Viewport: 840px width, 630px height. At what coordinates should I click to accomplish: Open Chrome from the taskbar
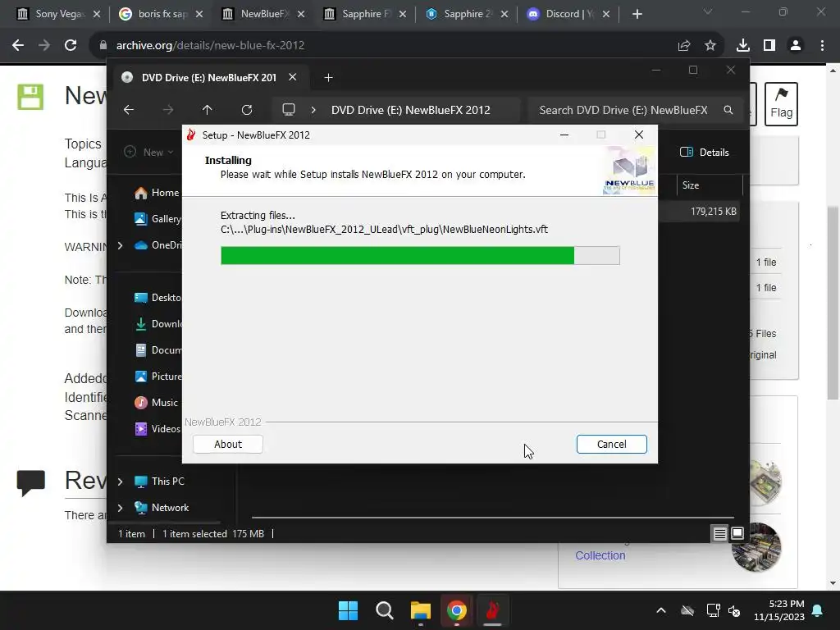[456, 610]
